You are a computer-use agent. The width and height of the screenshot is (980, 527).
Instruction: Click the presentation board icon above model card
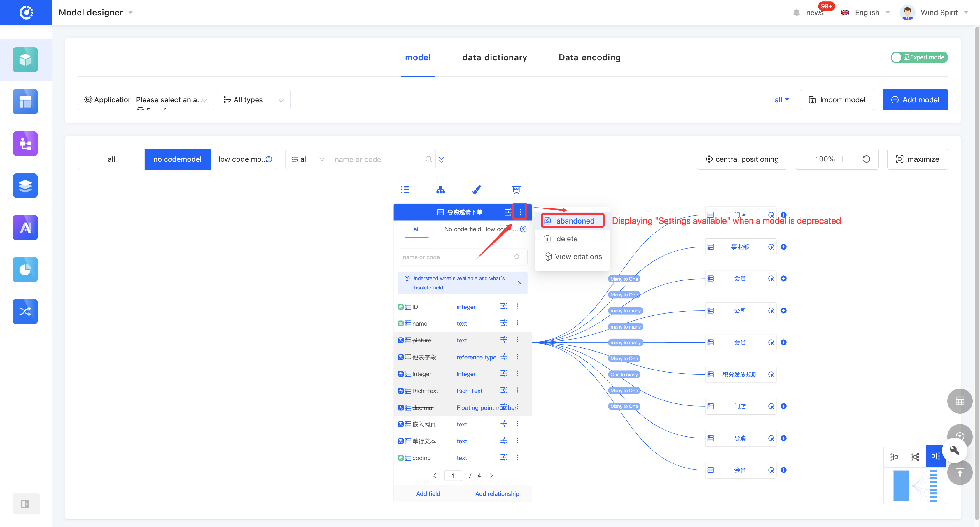click(x=516, y=189)
